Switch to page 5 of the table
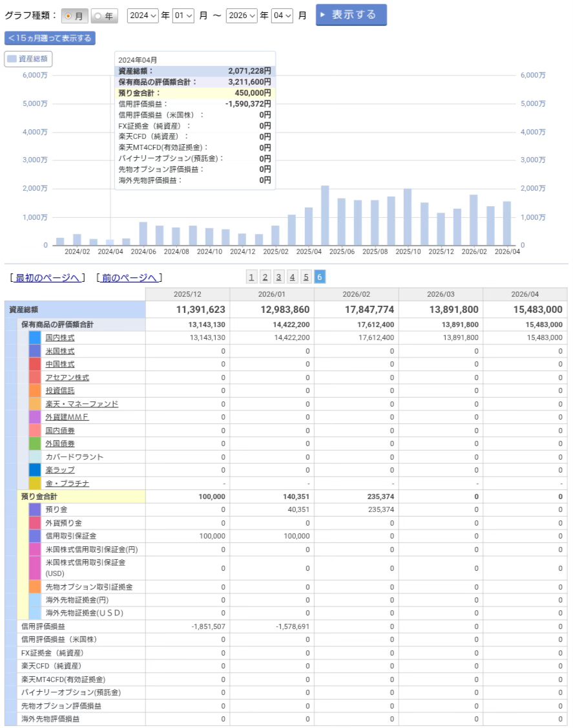The width and height of the screenshot is (573, 728). (306, 277)
